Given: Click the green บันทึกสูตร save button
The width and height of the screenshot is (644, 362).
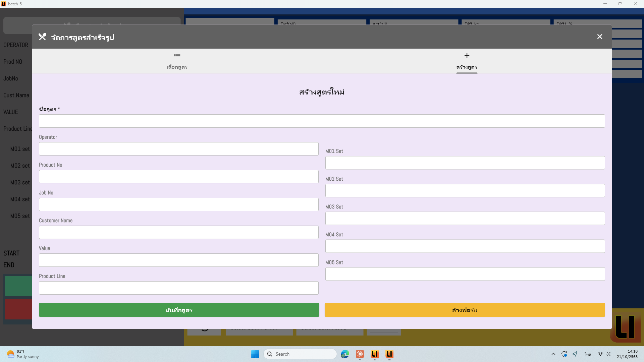Looking at the screenshot, I should click(179, 310).
